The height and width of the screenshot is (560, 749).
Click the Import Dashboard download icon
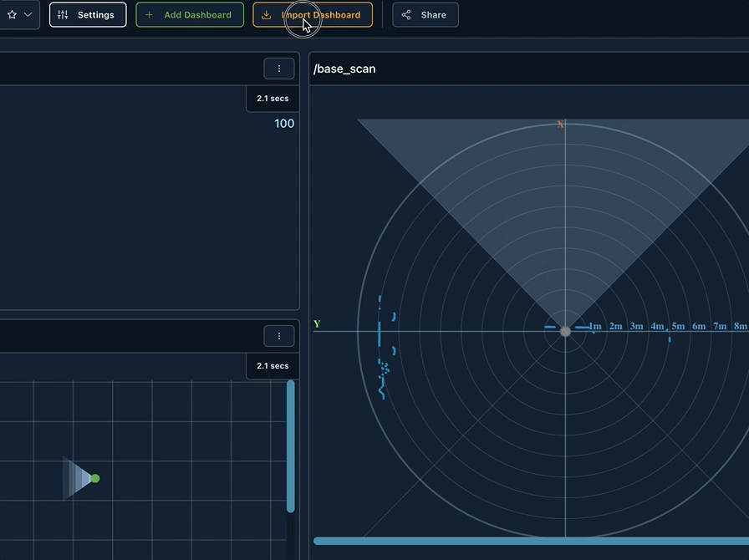(x=266, y=15)
